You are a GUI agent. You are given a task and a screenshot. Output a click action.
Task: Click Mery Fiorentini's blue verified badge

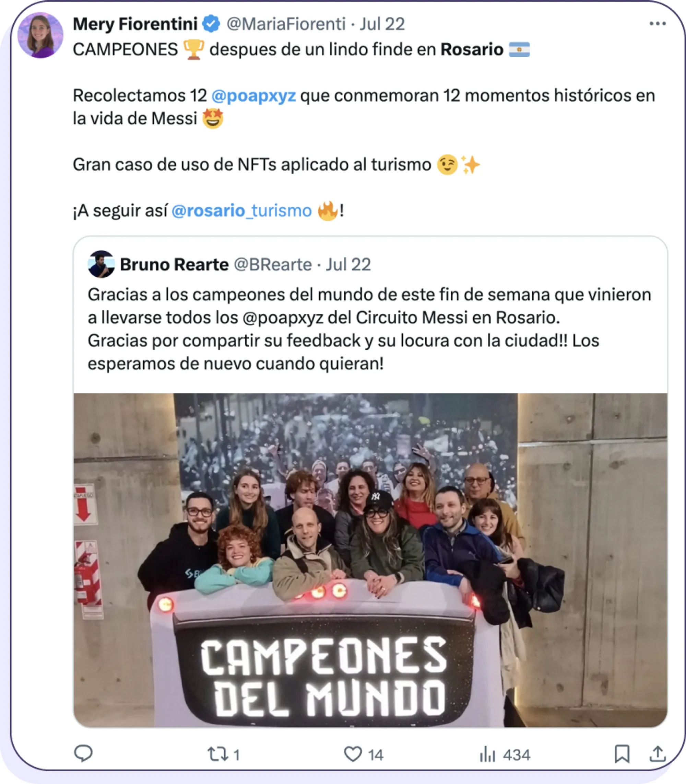coord(211,24)
